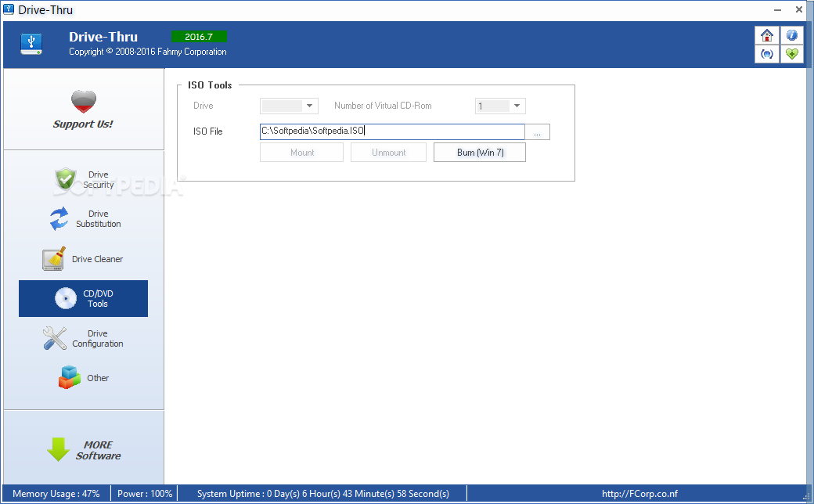Click the Drive-Thru title bar icon
Image resolution: width=814 pixels, height=504 pixels.
click(9, 9)
